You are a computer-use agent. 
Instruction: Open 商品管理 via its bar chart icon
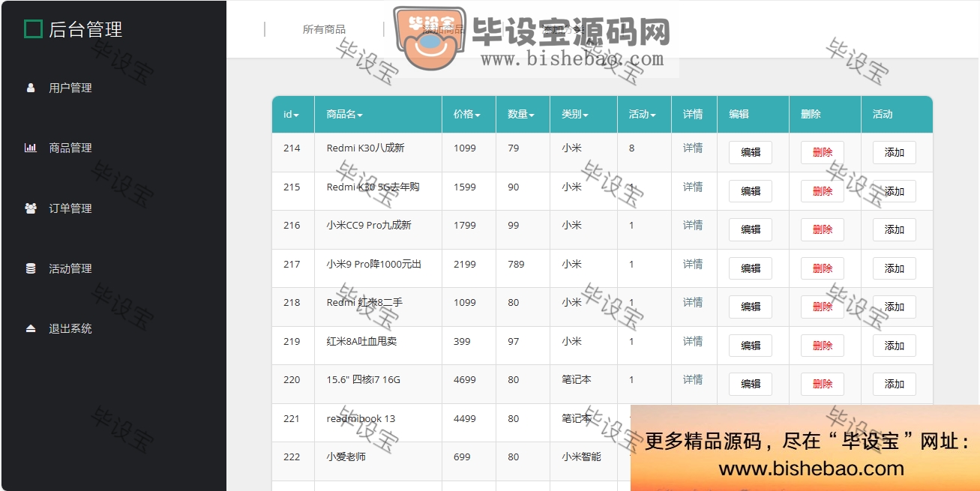pos(31,148)
